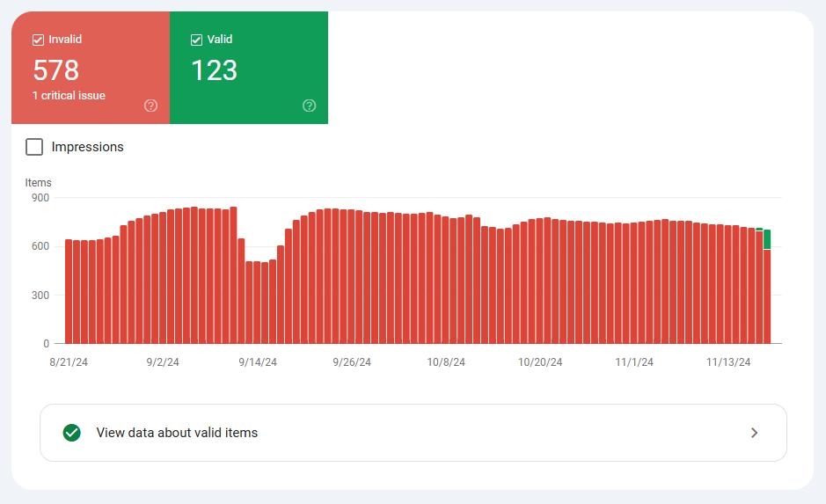Click the 9/14/24 date axis label
Viewport: 826px width, 504px height.
258,362
